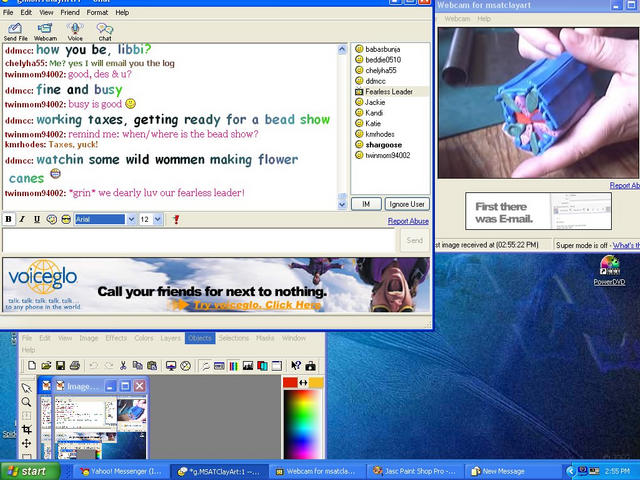Click New image icon in Paint Shop Pro
Image resolution: width=640 pixels, height=480 pixels.
31,366
